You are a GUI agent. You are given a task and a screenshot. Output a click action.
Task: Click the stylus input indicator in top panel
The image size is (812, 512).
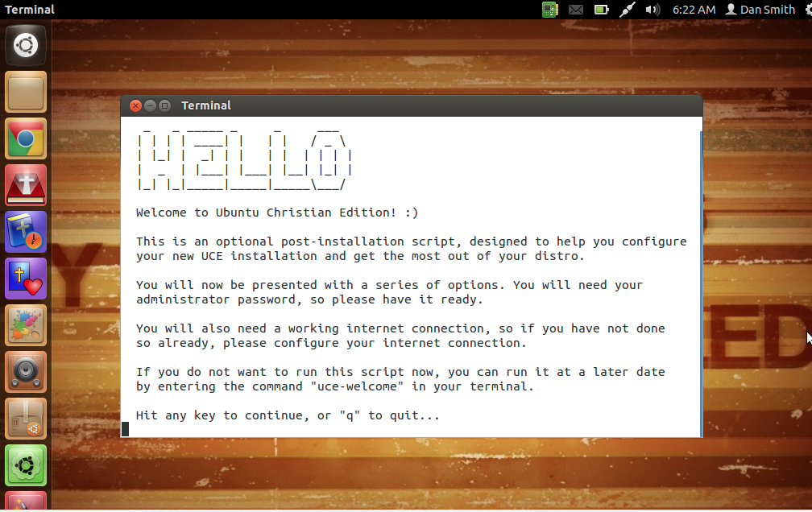click(627, 9)
